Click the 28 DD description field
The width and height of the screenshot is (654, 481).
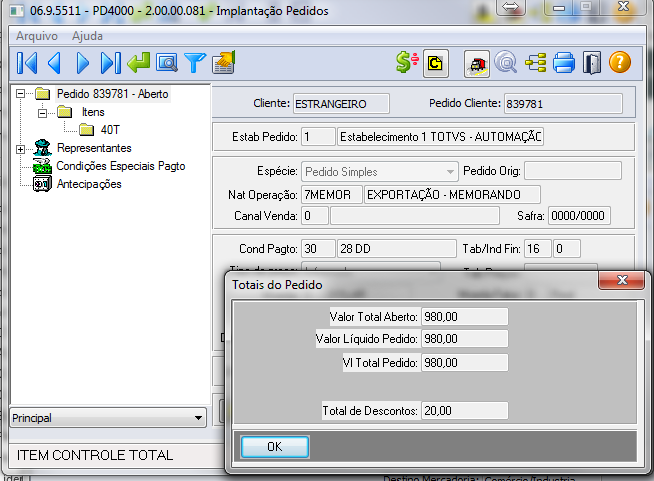[397, 249]
